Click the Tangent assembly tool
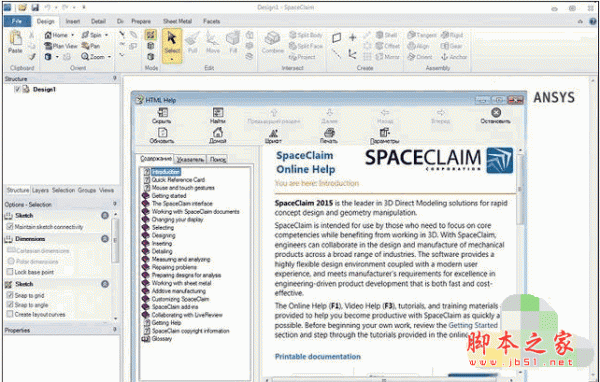 coord(421,35)
